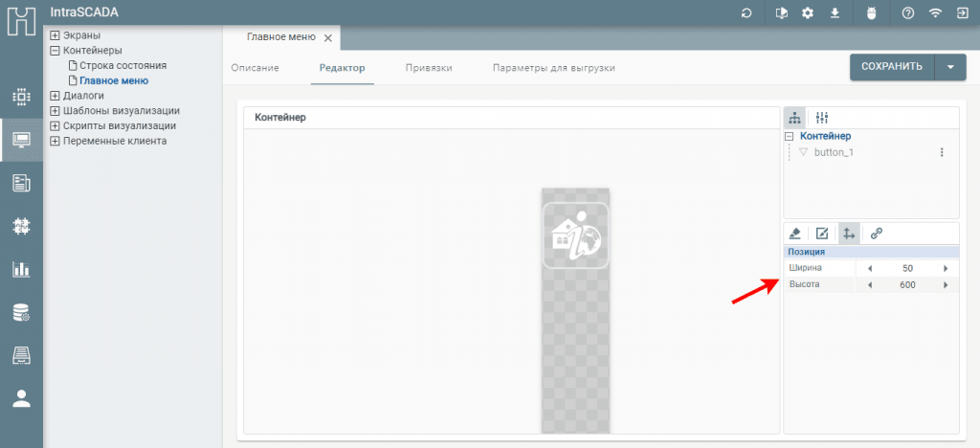
Task: Click the logout icon in header
Action: click(962, 13)
